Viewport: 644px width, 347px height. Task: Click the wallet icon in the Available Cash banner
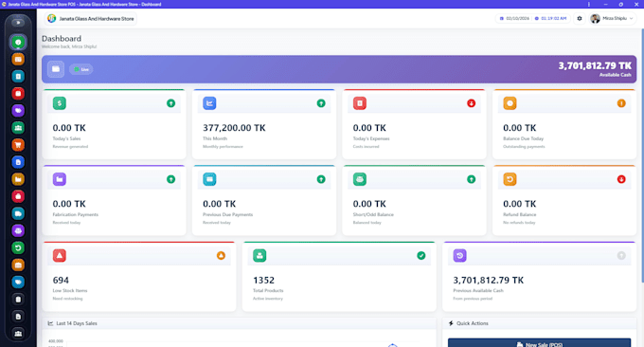point(56,69)
